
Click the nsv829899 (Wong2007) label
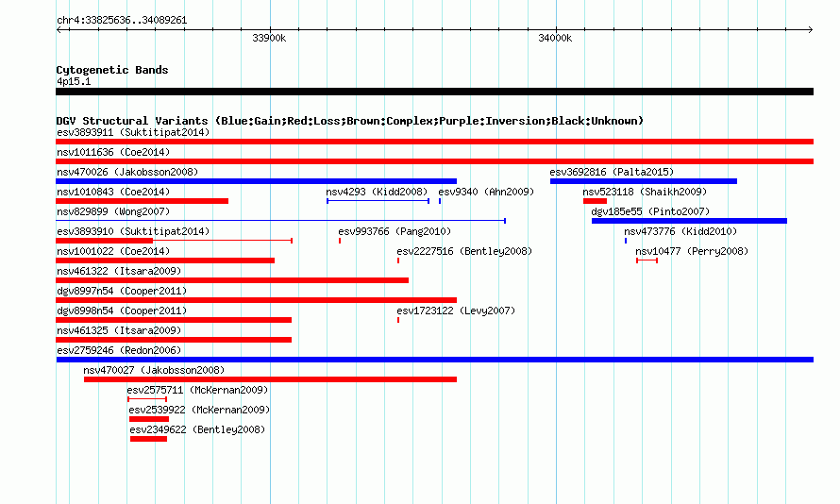click(x=113, y=211)
